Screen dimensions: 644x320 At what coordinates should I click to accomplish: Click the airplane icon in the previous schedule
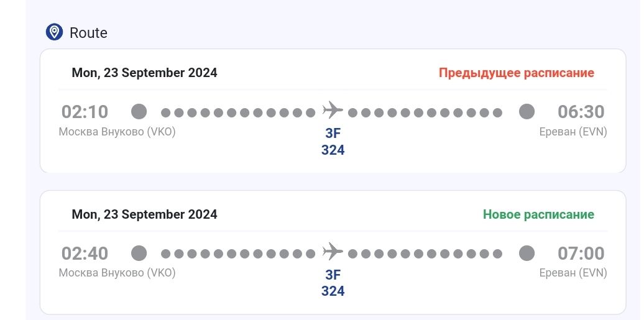tap(333, 111)
